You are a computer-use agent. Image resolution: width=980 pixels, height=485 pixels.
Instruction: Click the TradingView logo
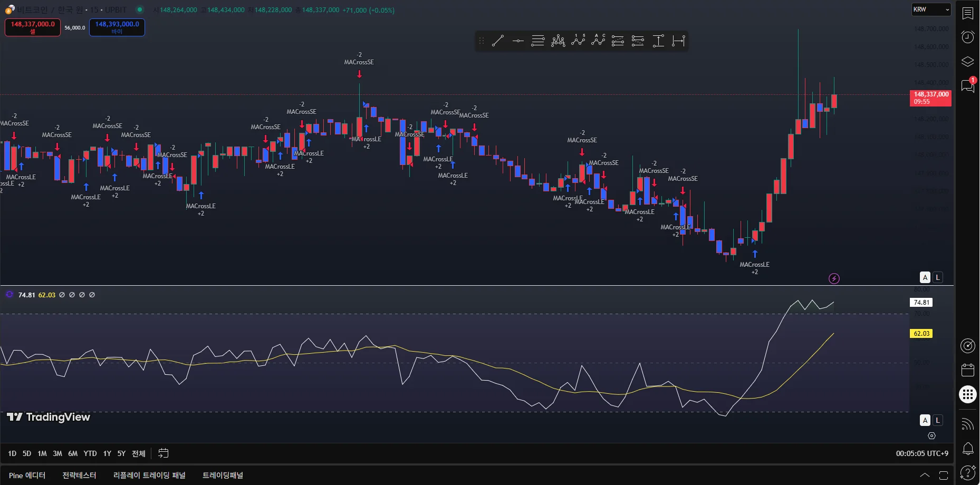pos(49,417)
